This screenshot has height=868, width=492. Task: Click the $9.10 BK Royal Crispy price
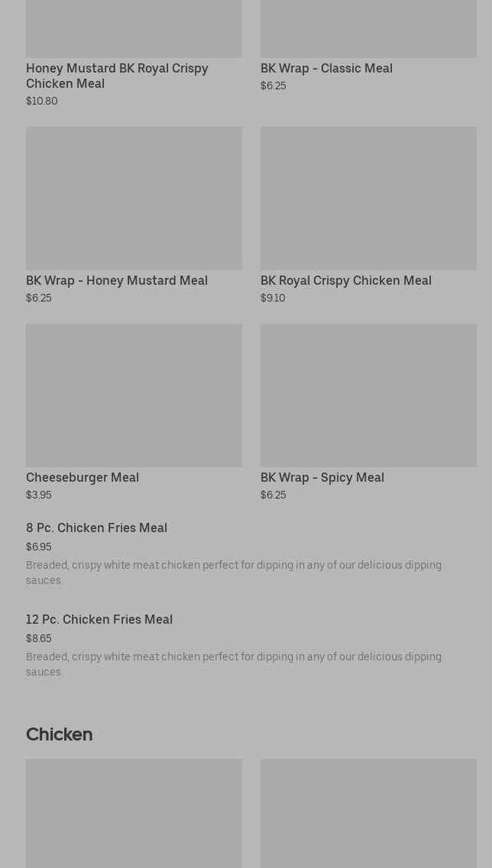point(273,298)
